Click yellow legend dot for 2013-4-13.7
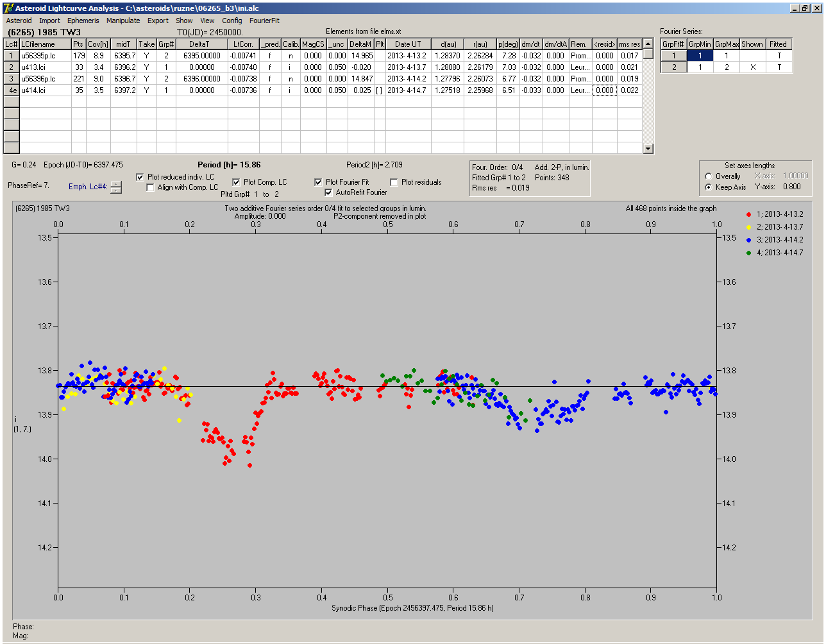 click(749, 227)
